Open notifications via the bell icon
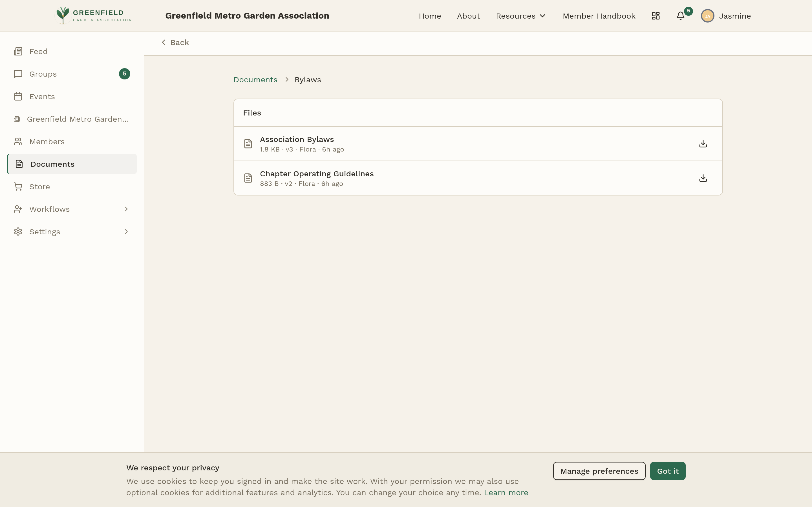The height and width of the screenshot is (507, 812). click(x=680, y=16)
